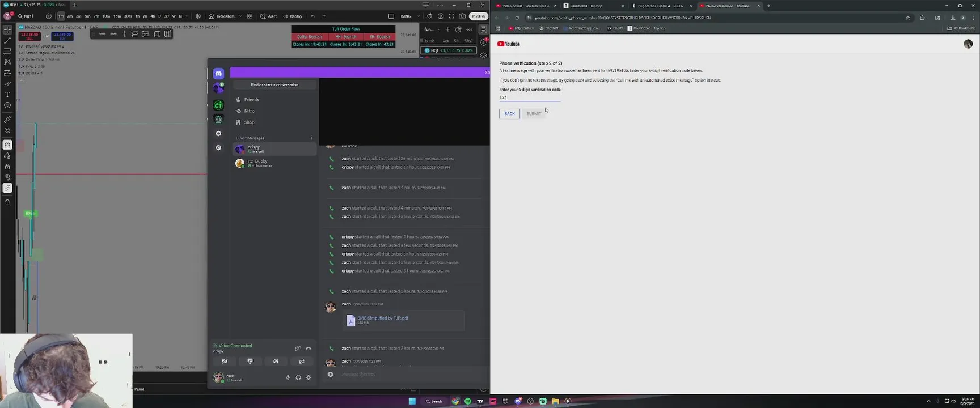Share your screen in the Discord voice panel

[x=250, y=361]
